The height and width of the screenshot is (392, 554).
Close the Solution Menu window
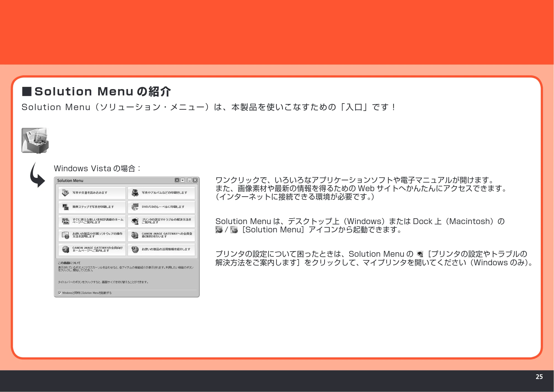click(x=195, y=180)
